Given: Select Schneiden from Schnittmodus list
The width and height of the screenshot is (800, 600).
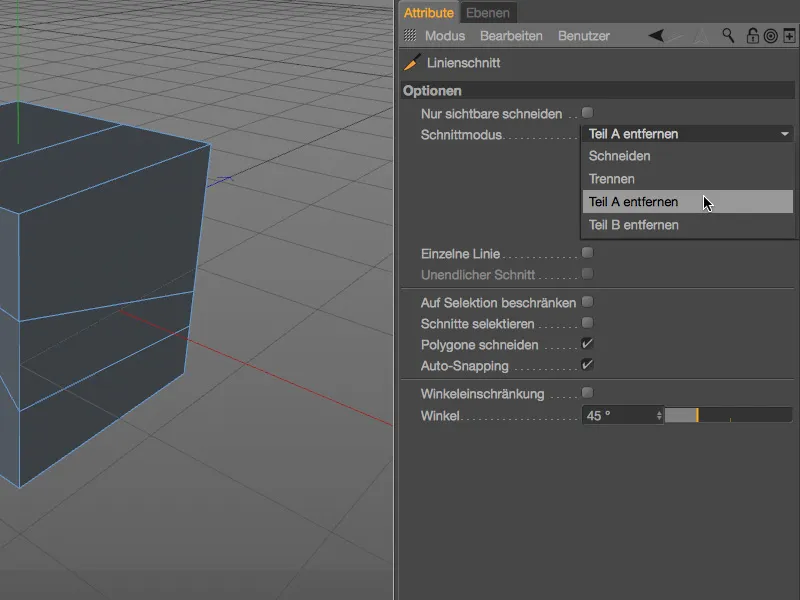Looking at the screenshot, I should pyautogui.click(x=687, y=156).
